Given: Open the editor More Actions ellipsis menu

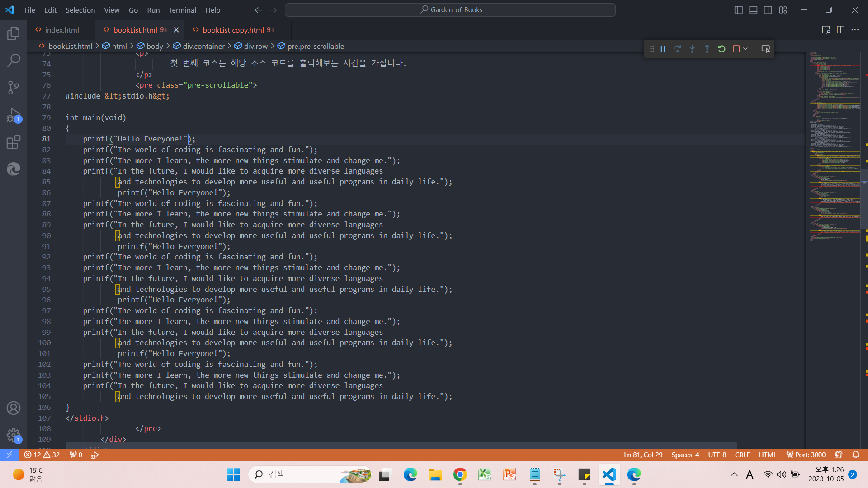Looking at the screenshot, I should click(x=855, y=30).
